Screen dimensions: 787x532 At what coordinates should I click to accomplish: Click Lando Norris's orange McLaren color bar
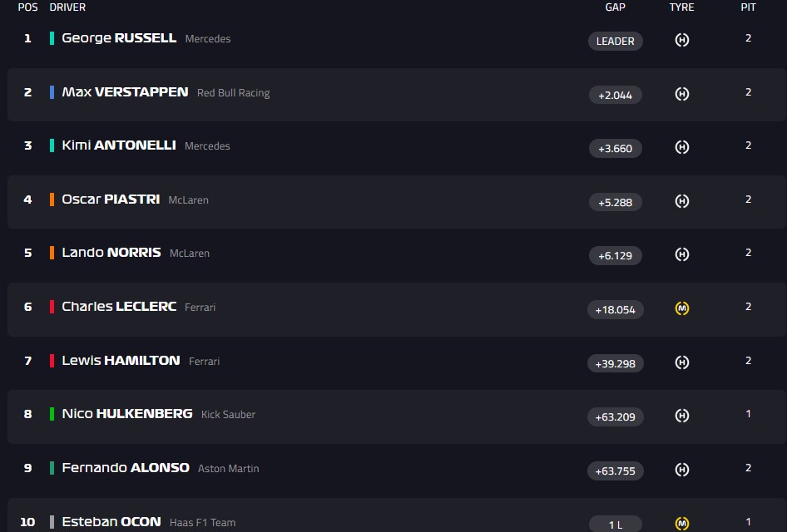pyautogui.click(x=52, y=253)
